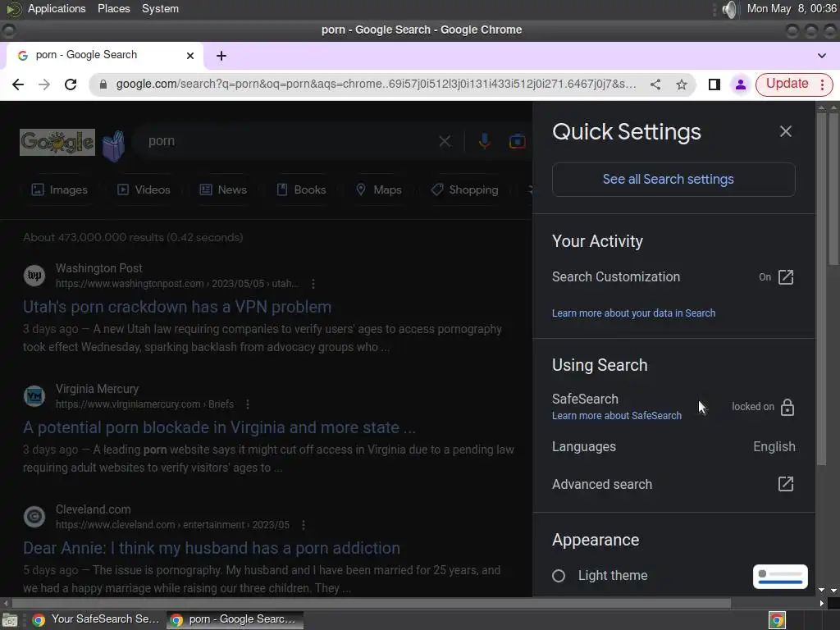The width and height of the screenshot is (840, 630).
Task: Search by image with camera icon
Action: pyautogui.click(x=517, y=141)
